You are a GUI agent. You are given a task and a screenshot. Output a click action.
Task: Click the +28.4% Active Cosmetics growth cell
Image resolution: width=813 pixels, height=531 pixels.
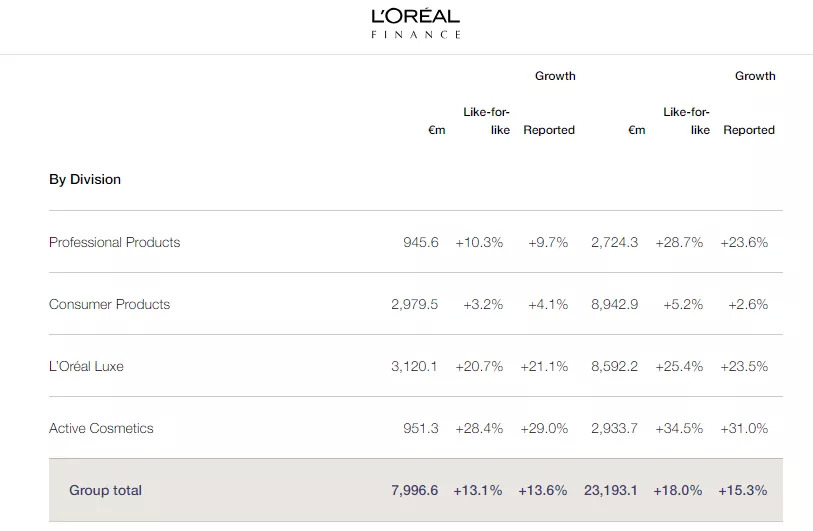479,428
